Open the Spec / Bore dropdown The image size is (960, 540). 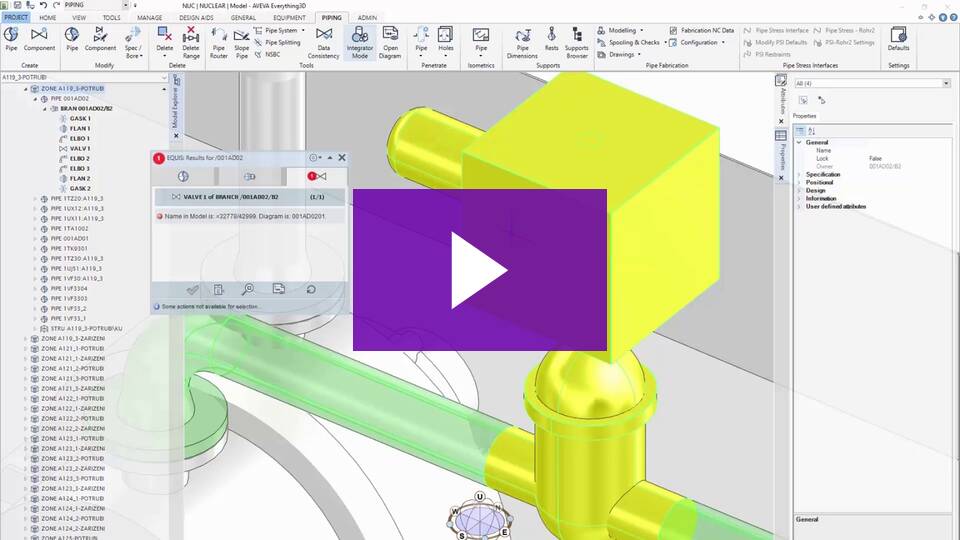(133, 43)
